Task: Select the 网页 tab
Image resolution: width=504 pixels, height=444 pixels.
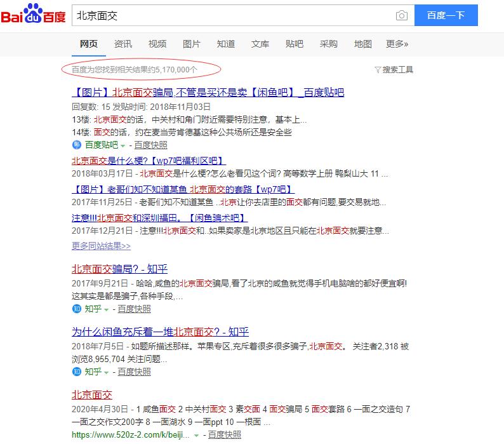Action: click(x=89, y=44)
